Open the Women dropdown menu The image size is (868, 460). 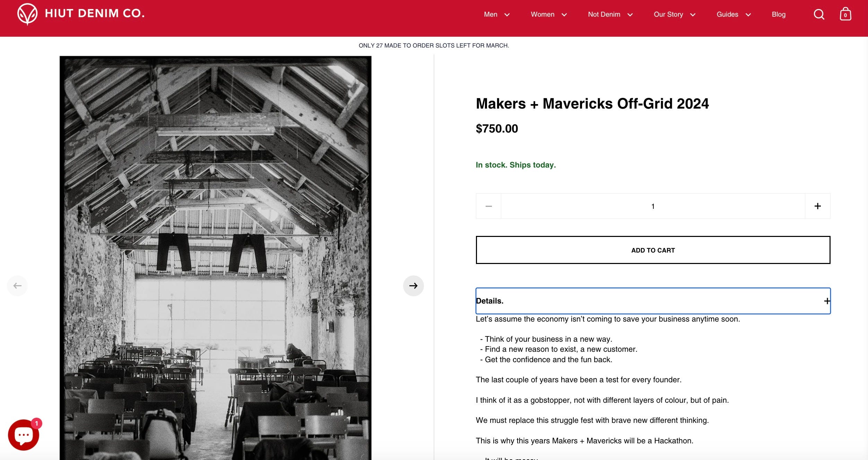pos(549,15)
